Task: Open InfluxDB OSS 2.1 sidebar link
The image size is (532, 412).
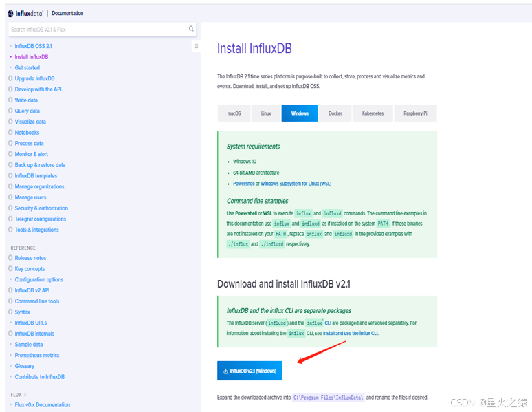Action: (x=33, y=46)
